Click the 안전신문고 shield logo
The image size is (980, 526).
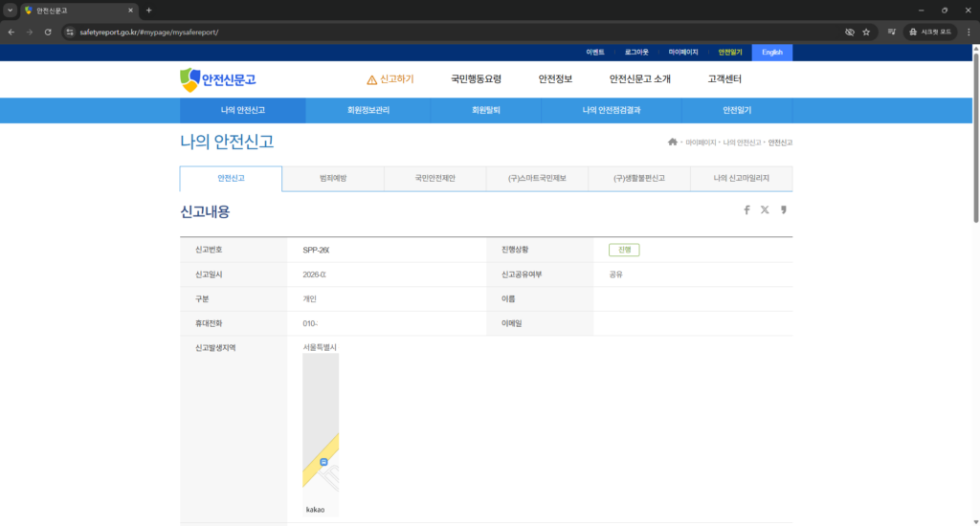[x=218, y=79]
